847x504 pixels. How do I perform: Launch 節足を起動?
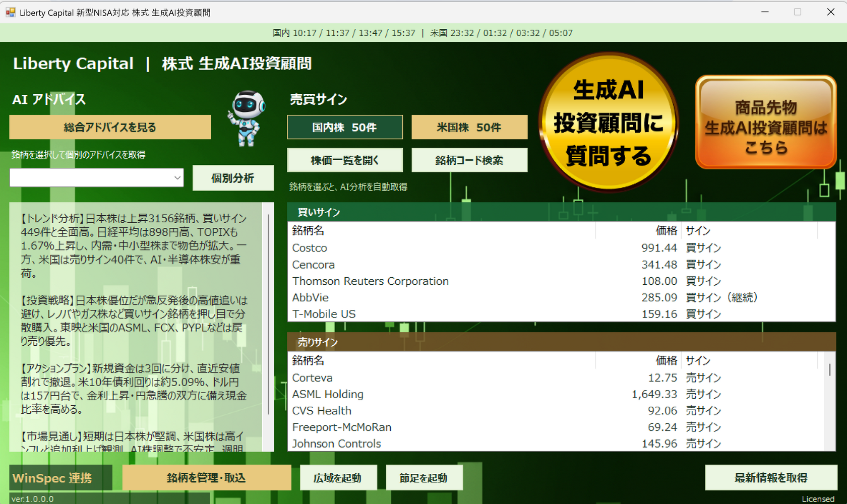[423, 477]
